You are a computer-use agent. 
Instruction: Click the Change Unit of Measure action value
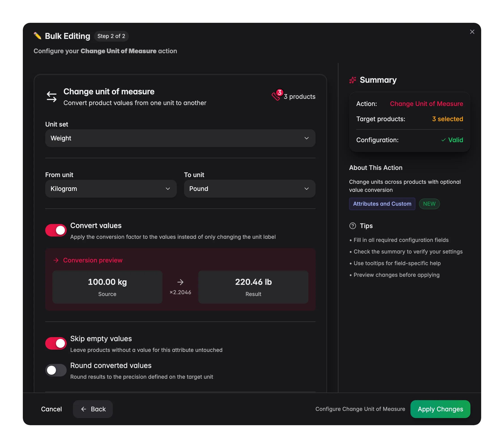[x=426, y=104]
